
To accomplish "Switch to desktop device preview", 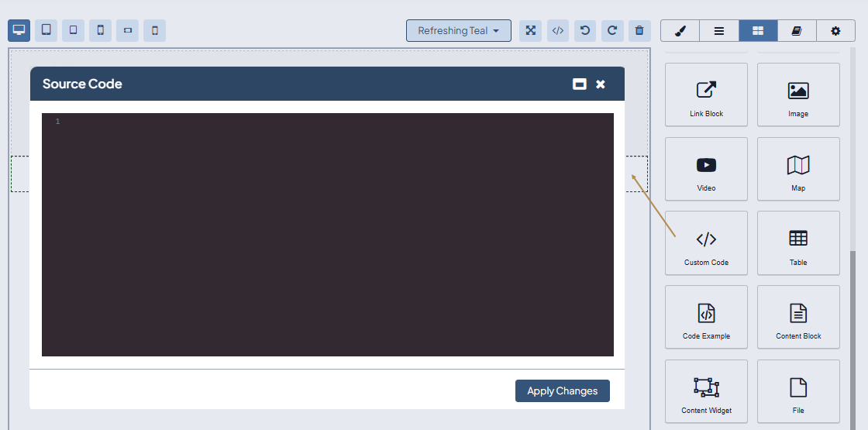I will (x=19, y=30).
